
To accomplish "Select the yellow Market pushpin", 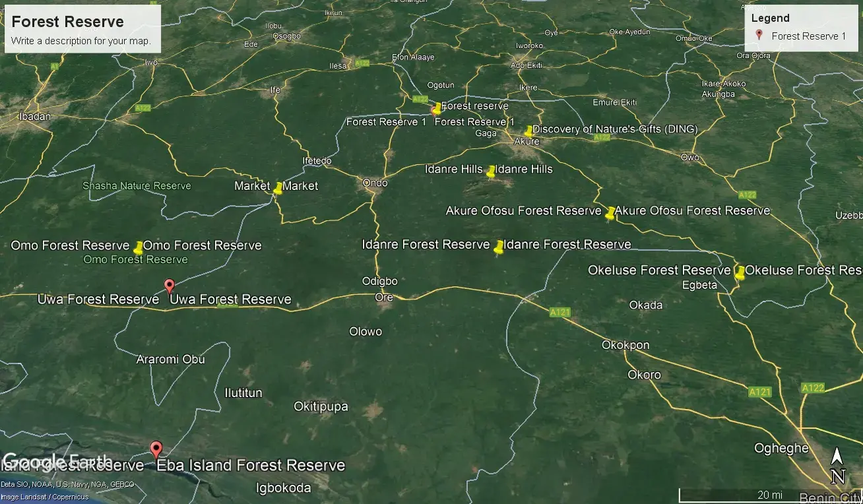I will pos(277,187).
